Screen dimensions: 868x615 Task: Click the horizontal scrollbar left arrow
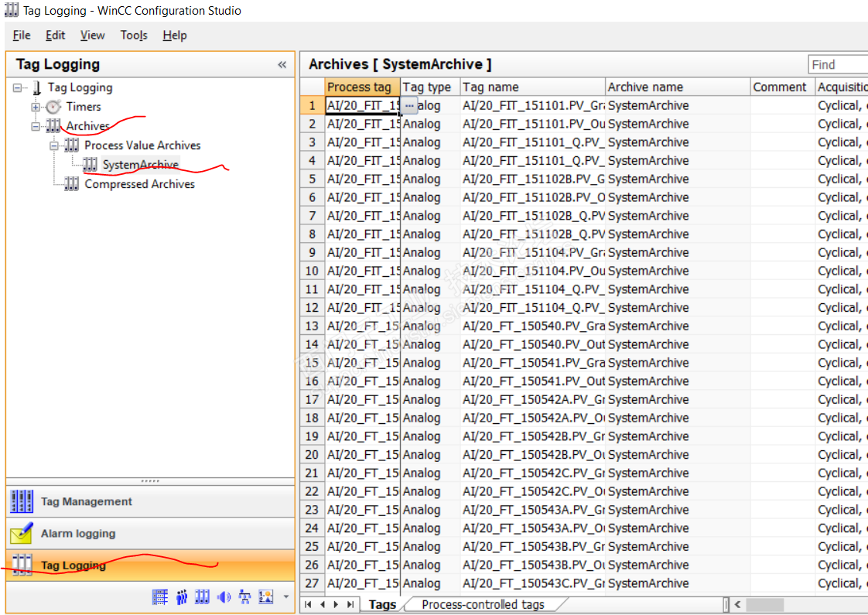point(737,604)
